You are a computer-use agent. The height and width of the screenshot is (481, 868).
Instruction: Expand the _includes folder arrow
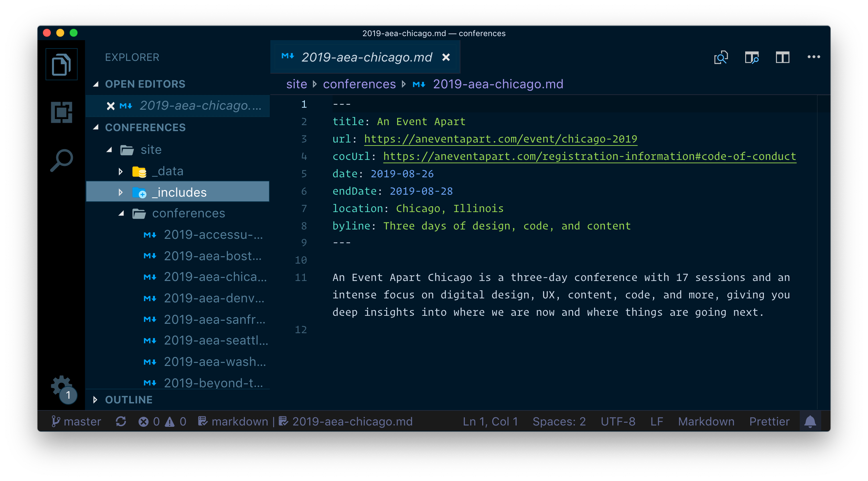pos(120,192)
